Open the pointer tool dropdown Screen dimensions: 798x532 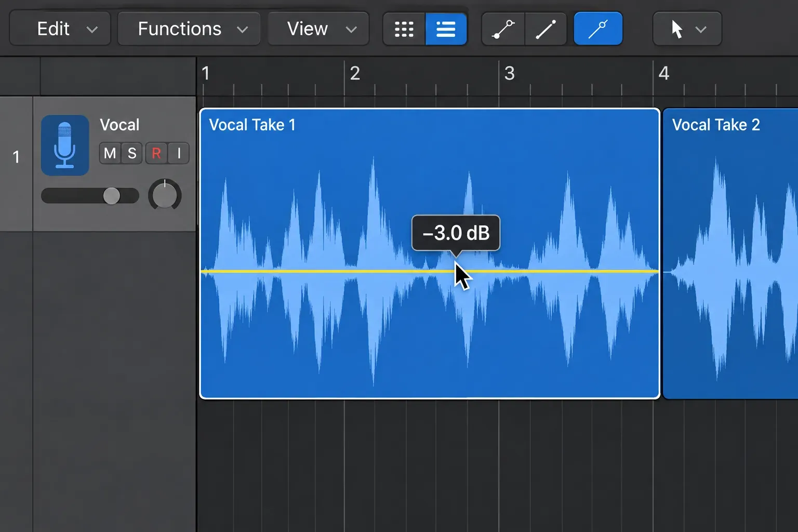pyautogui.click(x=687, y=29)
